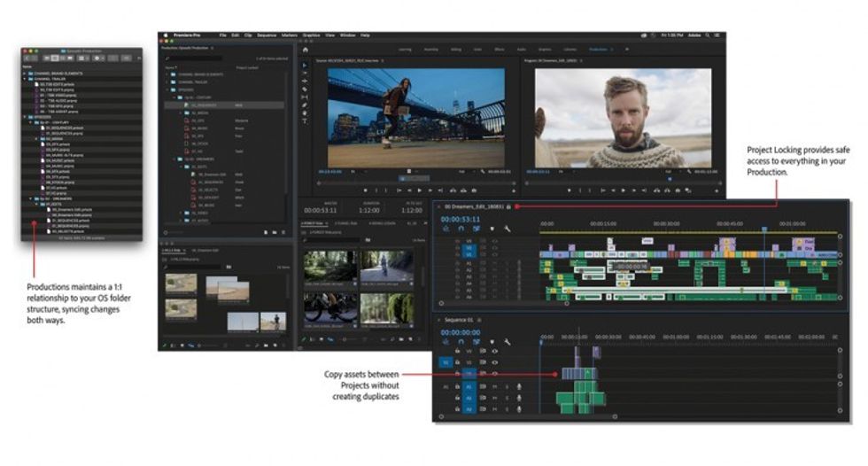Image resolution: width=868 pixels, height=466 pixels.
Task: Mute track A1 in Sequence 01
Action: click(494, 387)
